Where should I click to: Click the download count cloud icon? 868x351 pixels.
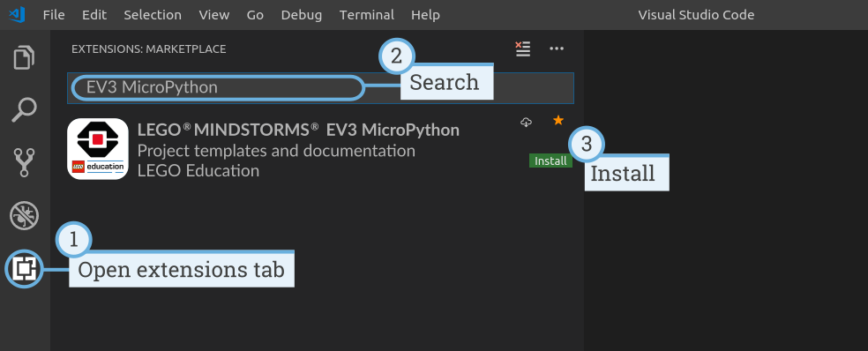click(527, 123)
